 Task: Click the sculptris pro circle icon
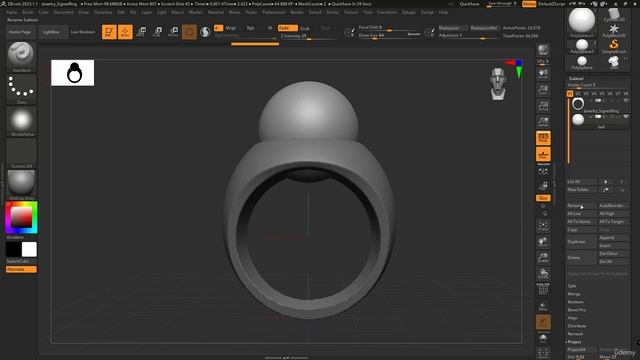205,32
